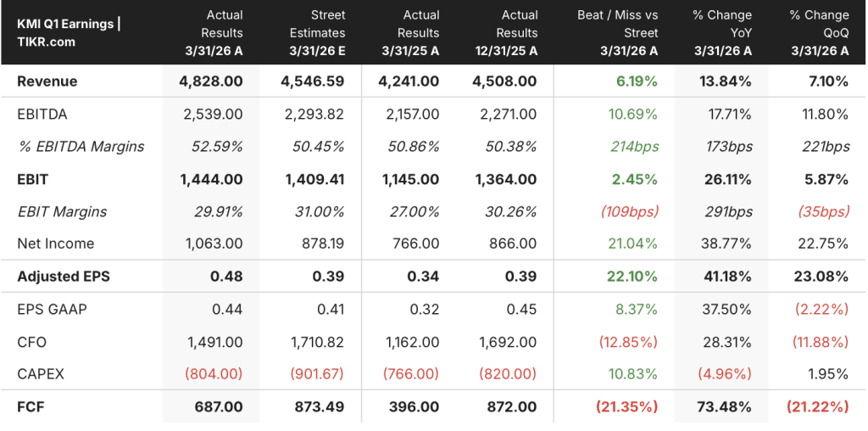This screenshot has height=431, width=868.
Task: Click the Revenue row label
Action: [x=47, y=81]
